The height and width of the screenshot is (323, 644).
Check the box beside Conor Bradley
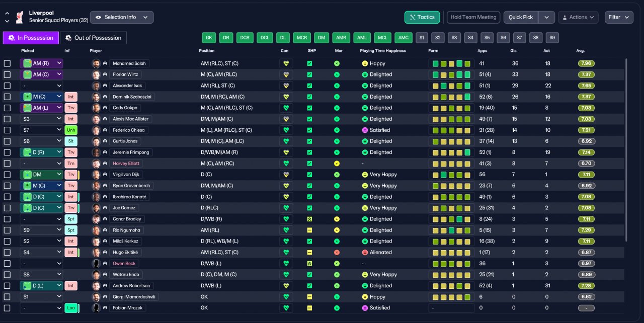[x=7, y=219]
